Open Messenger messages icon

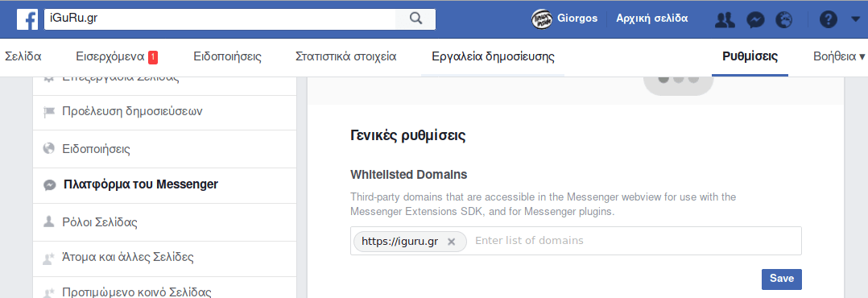tap(755, 20)
